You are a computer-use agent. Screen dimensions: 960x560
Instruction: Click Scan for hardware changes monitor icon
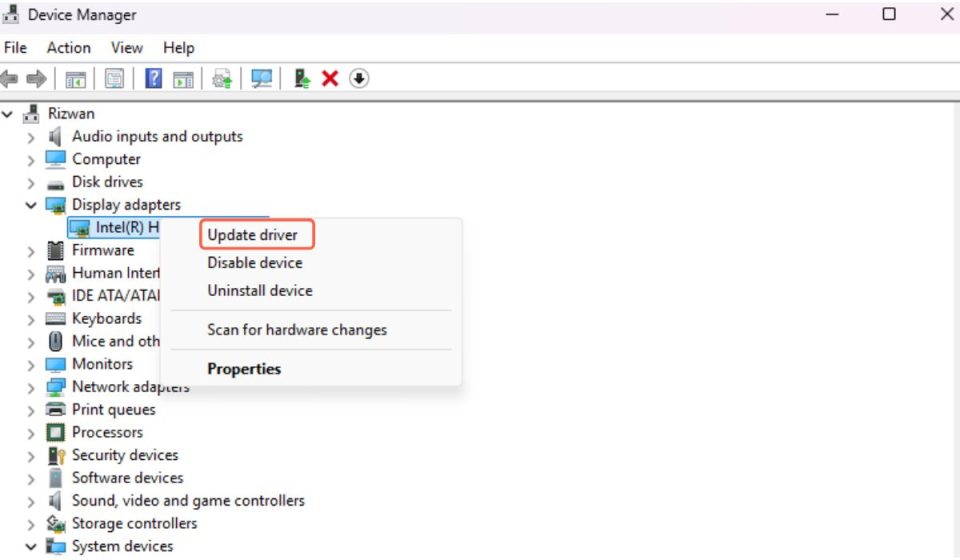[261, 79]
